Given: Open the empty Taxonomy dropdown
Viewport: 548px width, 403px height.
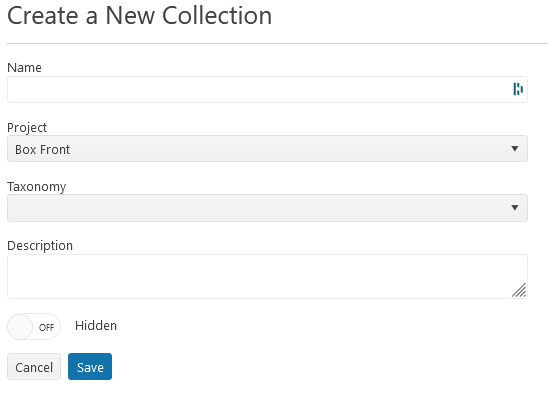Looking at the screenshot, I should pyautogui.click(x=267, y=208).
